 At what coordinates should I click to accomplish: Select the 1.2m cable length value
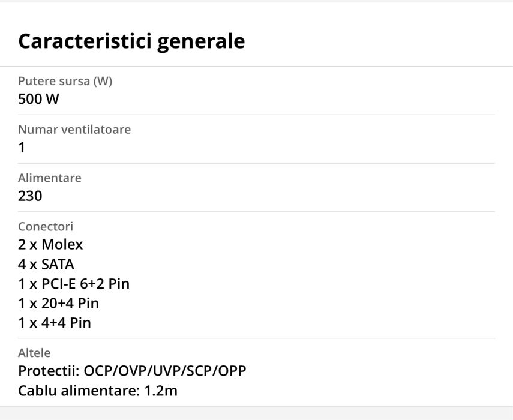tap(161, 391)
